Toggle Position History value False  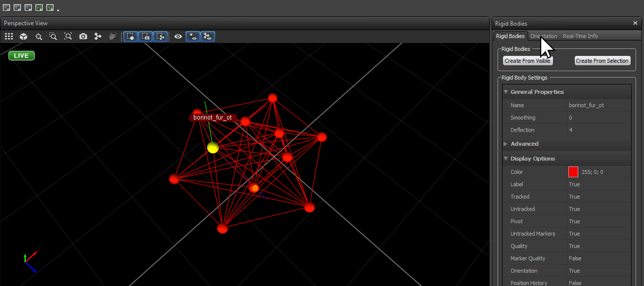pos(599,283)
